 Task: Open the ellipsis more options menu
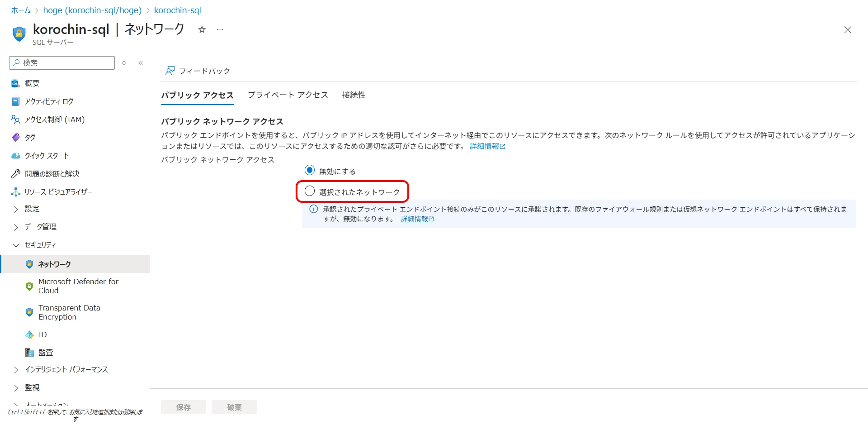point(220,30)
